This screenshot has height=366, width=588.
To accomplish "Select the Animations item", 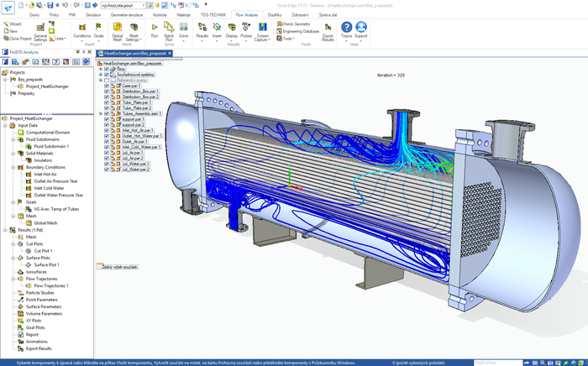I will pos(37,342).
